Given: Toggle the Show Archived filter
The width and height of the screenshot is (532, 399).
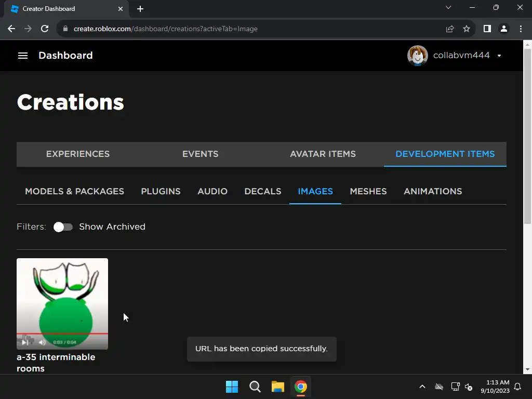Looking at the screenshot, I should tap(63, 227).
